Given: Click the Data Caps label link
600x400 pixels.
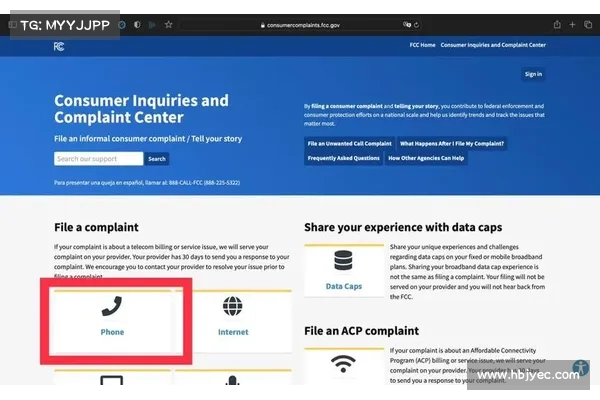Looking at the screenshot, I should (x=344, y=286).
